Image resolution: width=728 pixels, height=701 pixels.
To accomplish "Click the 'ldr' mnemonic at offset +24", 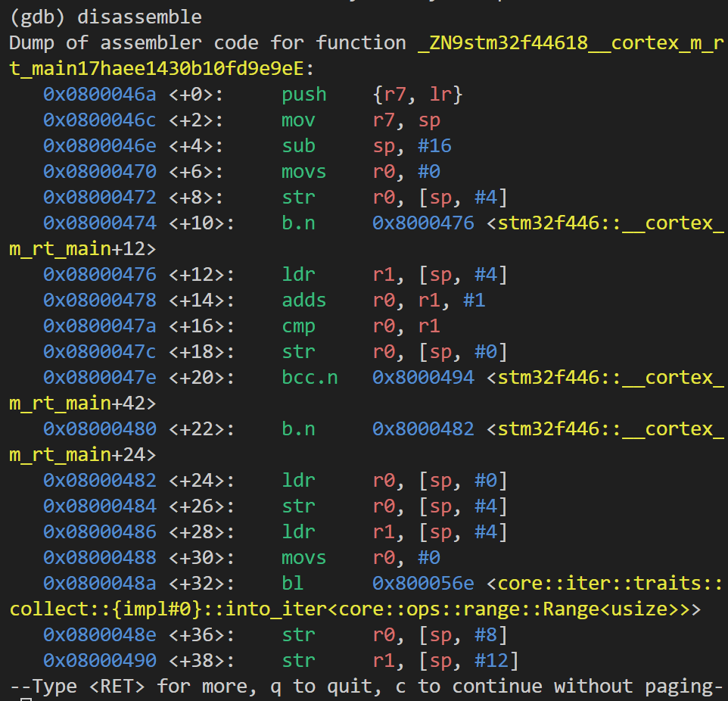I will tap(298, 481).
